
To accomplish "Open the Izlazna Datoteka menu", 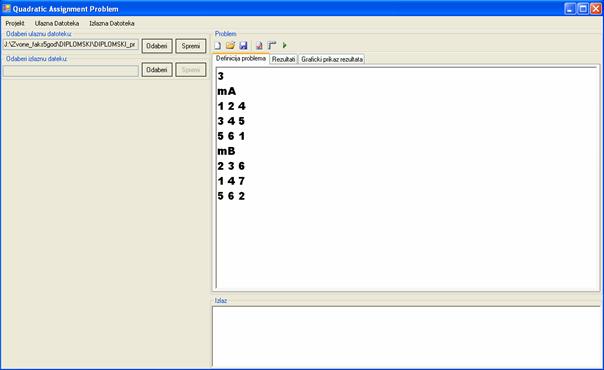I will [x=112, y=23].
